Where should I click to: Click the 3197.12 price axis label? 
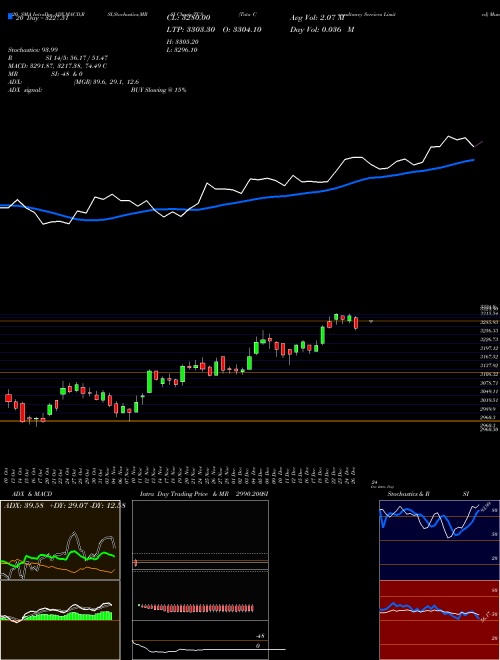(x=489, y=348)
